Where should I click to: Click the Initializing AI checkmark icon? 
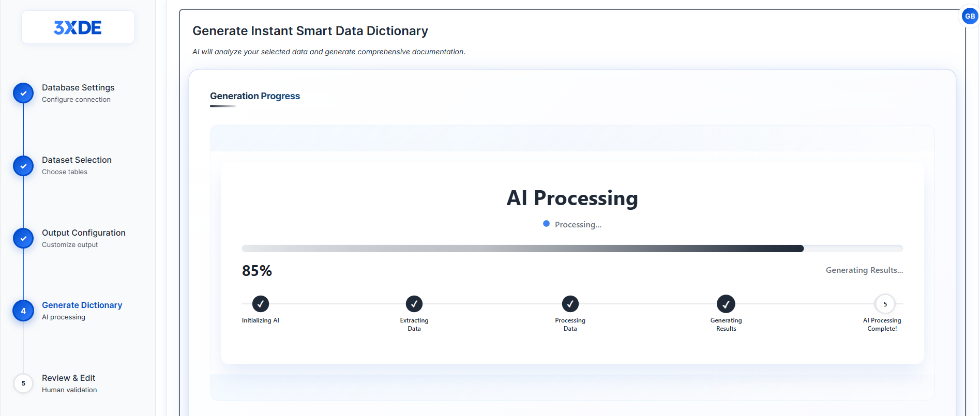[x=261, y=304]
